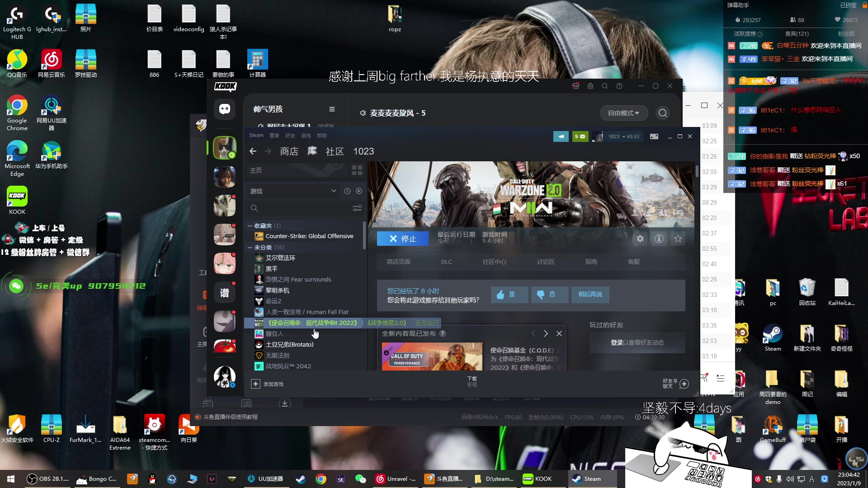Viewport: 868px width, 488px height.
Task: Dismiss the new content panel close button
Action: (559, 333)
